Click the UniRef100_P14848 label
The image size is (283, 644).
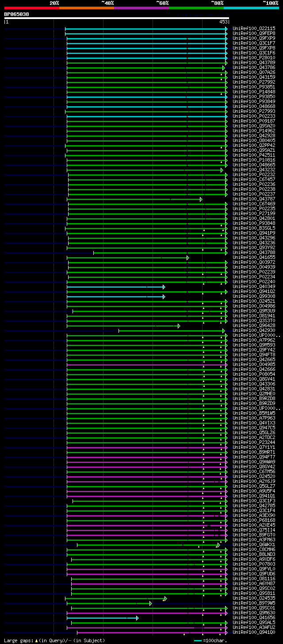coord(254,92)
